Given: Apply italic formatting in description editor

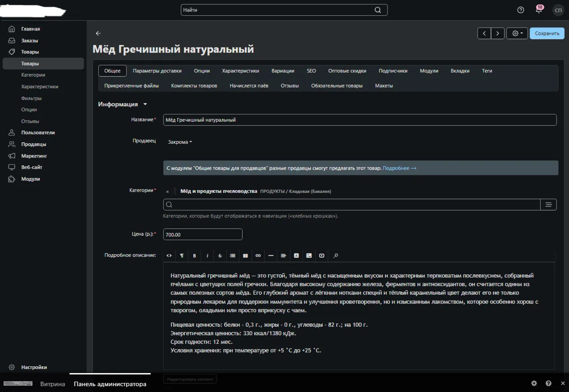Looking at the screenshot, I should click(207, 255).
